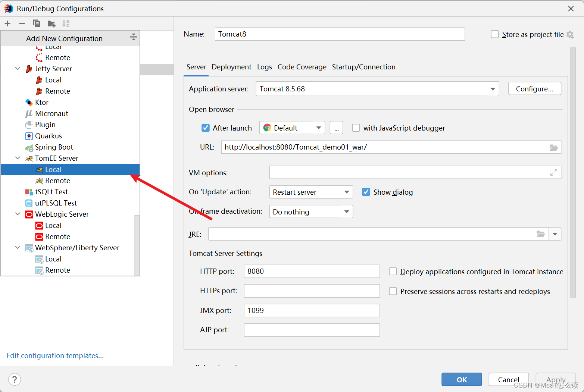584x392 pixels.
Task: Confirm with the OK button
Action: click(x=462, y=379)
